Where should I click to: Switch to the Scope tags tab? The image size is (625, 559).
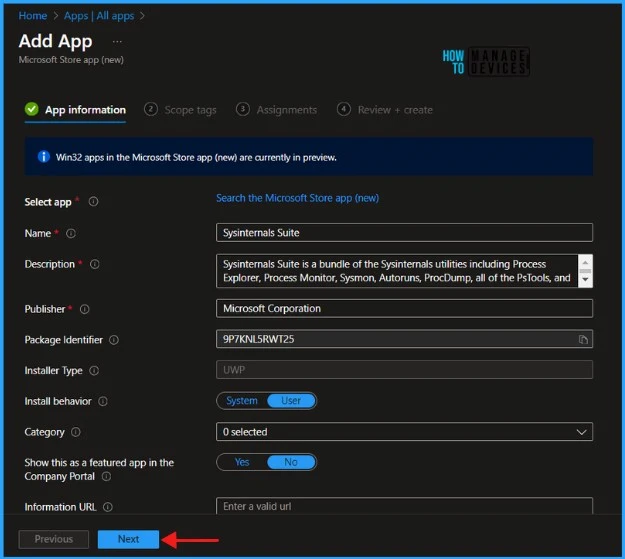click(x=180, y=110)
